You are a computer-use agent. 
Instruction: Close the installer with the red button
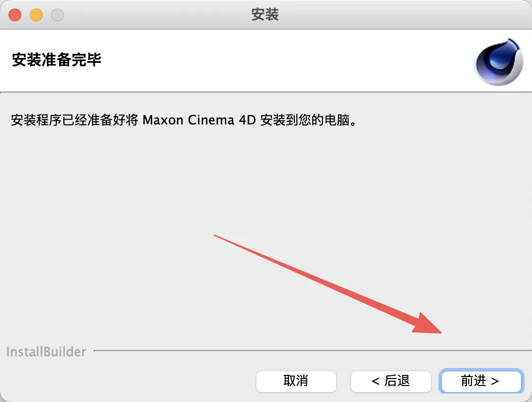coord(15,15)
